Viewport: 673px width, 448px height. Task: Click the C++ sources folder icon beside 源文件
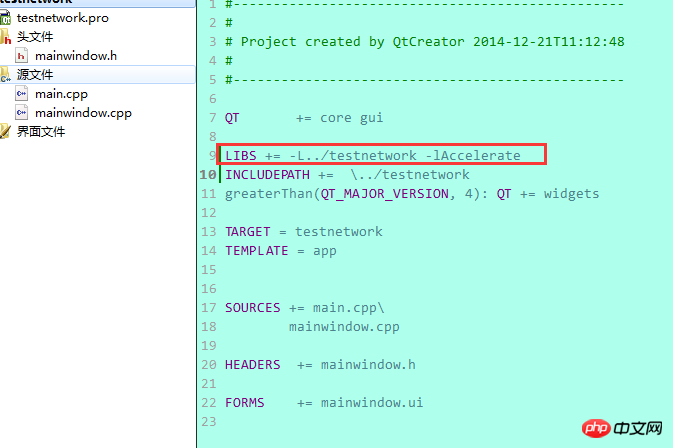(6, 75)
